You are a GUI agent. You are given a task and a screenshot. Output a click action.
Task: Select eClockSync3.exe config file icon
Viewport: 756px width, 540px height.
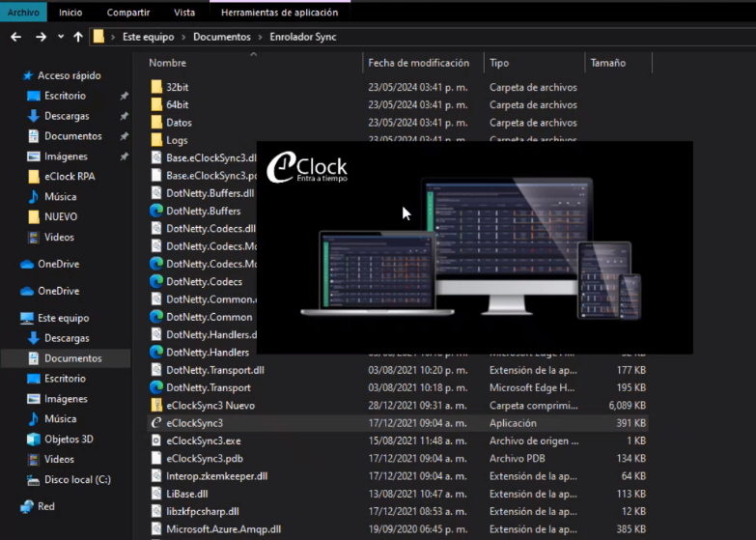[156, 441]
